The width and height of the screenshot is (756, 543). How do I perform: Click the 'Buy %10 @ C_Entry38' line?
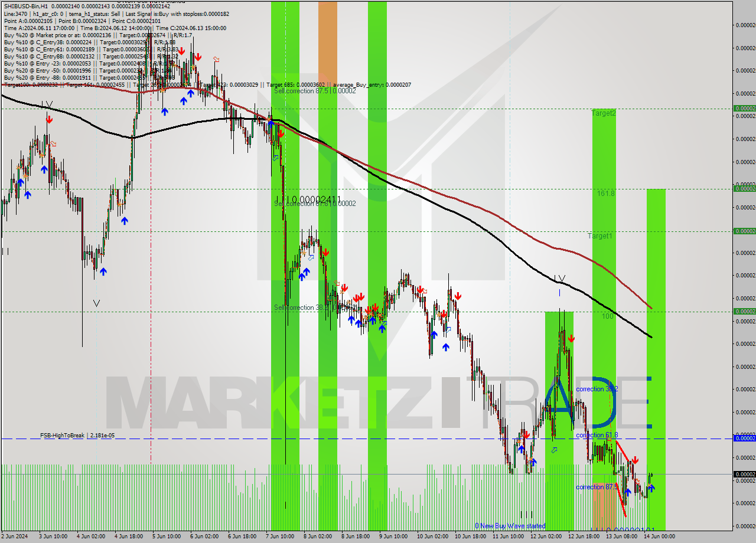(x=89, y=42)
